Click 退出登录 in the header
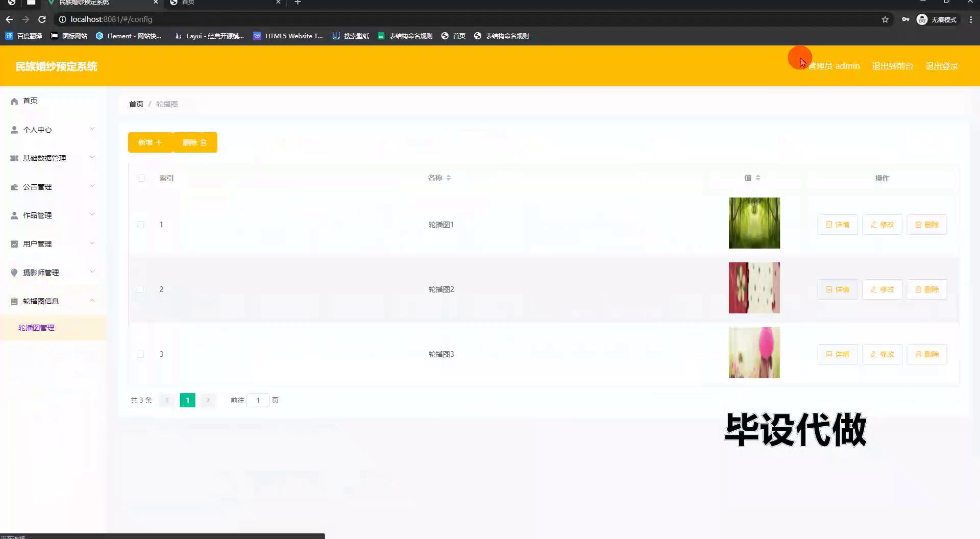 pyautogui.click(x=941, y=66)
